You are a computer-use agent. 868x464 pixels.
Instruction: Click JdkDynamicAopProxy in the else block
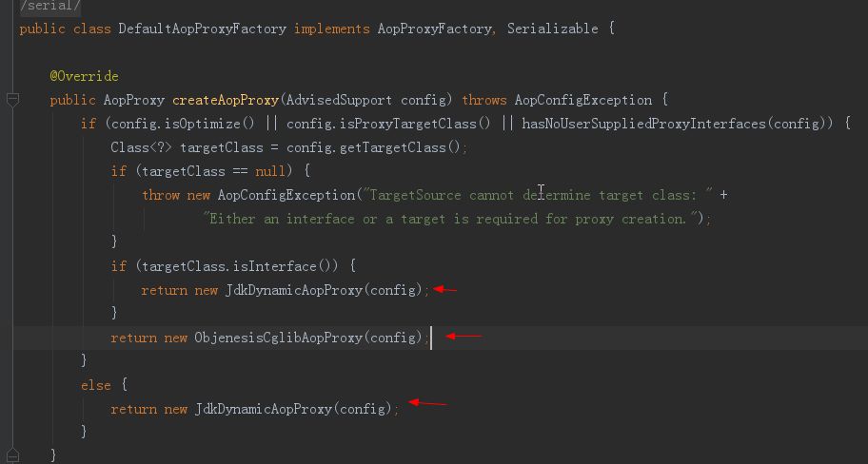263,409
